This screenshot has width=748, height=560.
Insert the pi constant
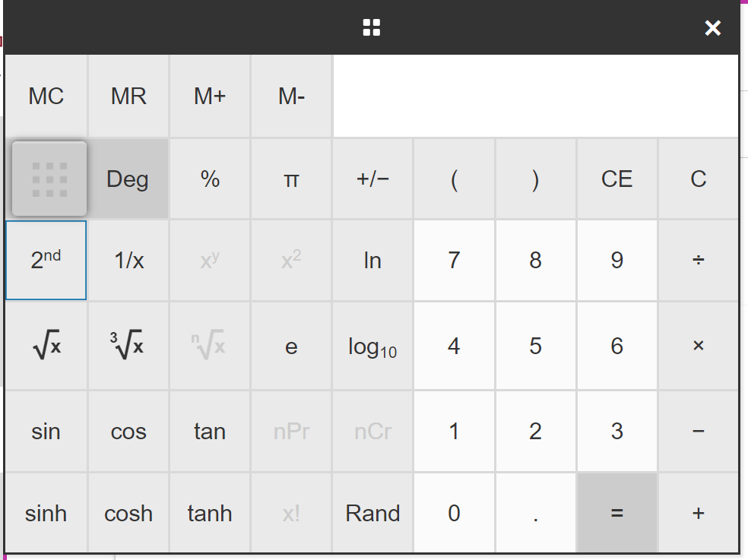[291, 179]
